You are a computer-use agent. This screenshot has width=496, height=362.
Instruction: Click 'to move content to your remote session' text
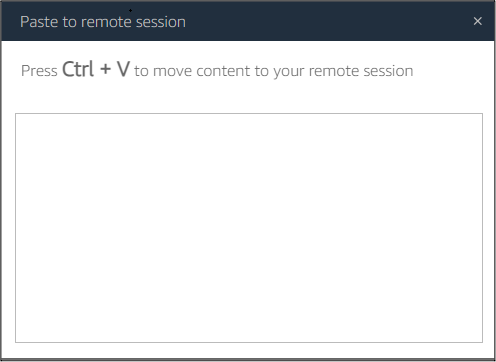pos(274,71)
